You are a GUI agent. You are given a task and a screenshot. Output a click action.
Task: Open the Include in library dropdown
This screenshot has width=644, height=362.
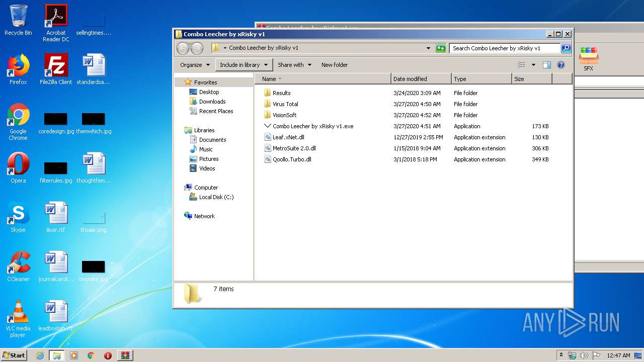click(x=244, y=65)
